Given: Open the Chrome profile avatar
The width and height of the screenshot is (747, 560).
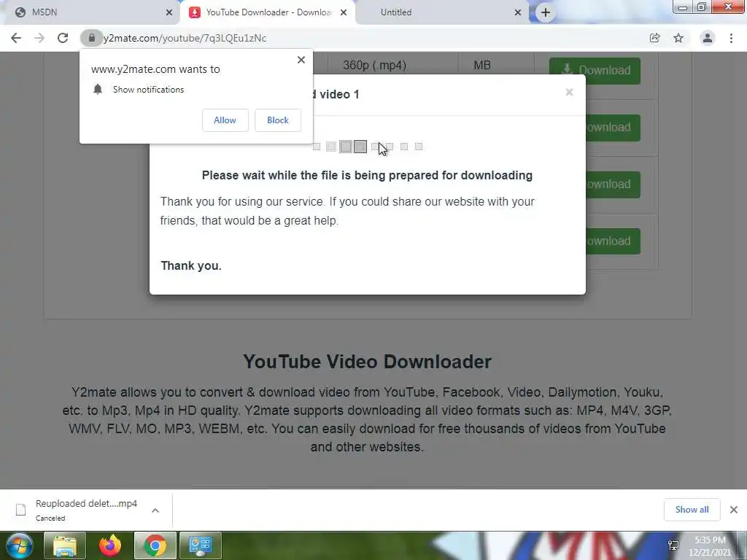Looking at the screenshot, I should click(708, 38).
